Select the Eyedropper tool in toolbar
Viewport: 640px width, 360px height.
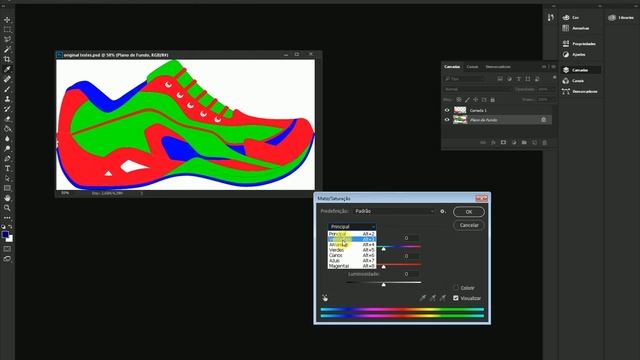(7, 69)
